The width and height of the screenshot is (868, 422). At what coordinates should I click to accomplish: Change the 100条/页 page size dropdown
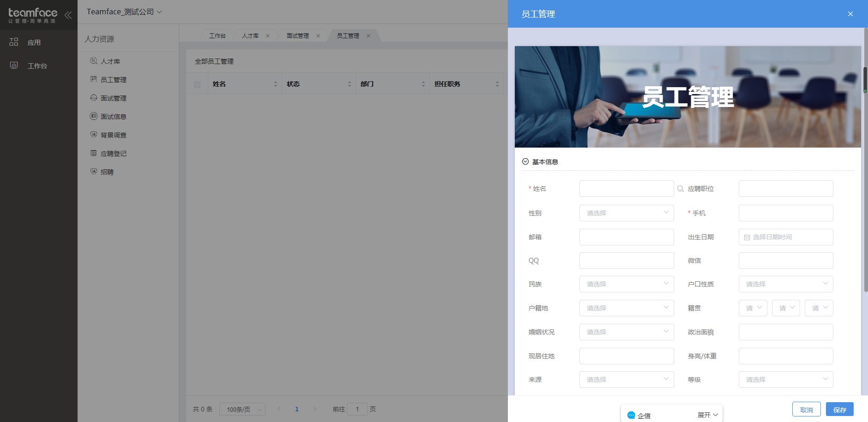click(x=242, y=409)
